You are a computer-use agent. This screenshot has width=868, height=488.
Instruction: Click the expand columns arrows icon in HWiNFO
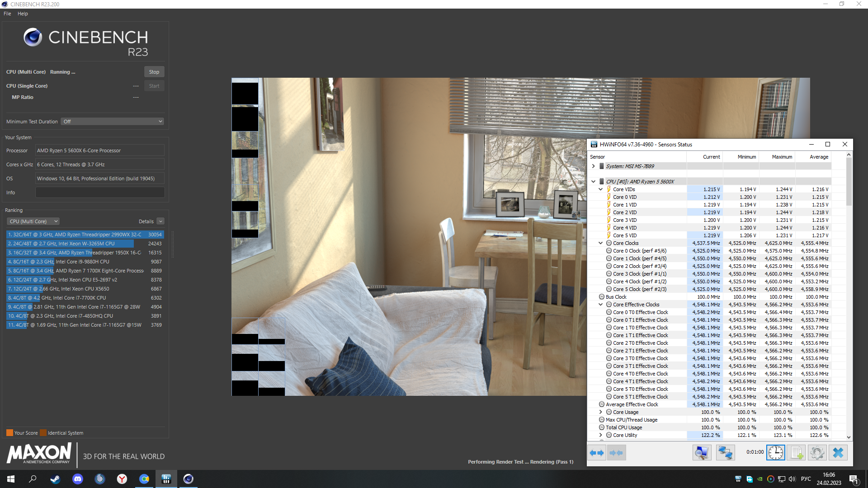pyautogui.click(x=597, y=453)
